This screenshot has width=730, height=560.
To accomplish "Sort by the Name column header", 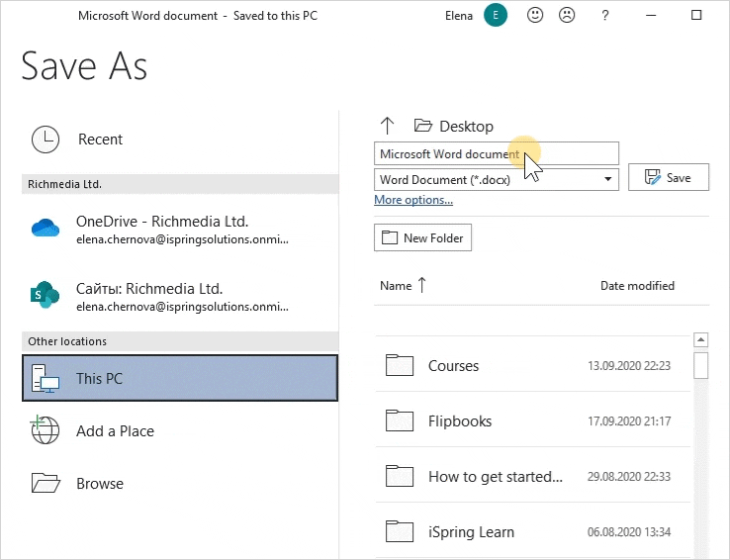I will point(396,285).
